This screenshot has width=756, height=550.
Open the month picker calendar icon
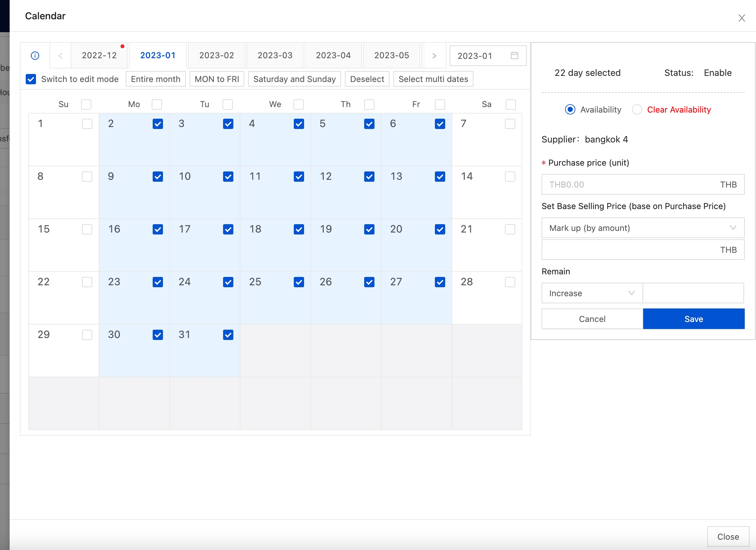click(514, 55)
